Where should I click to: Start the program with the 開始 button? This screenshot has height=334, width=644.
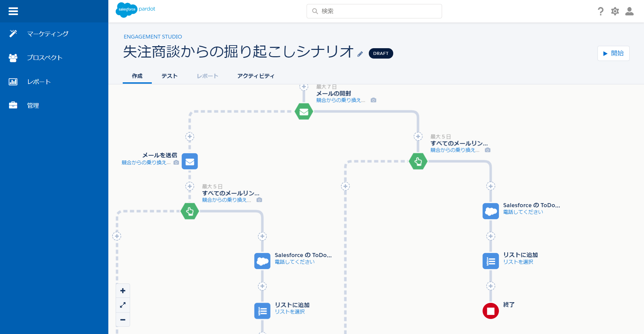[613, 53]
